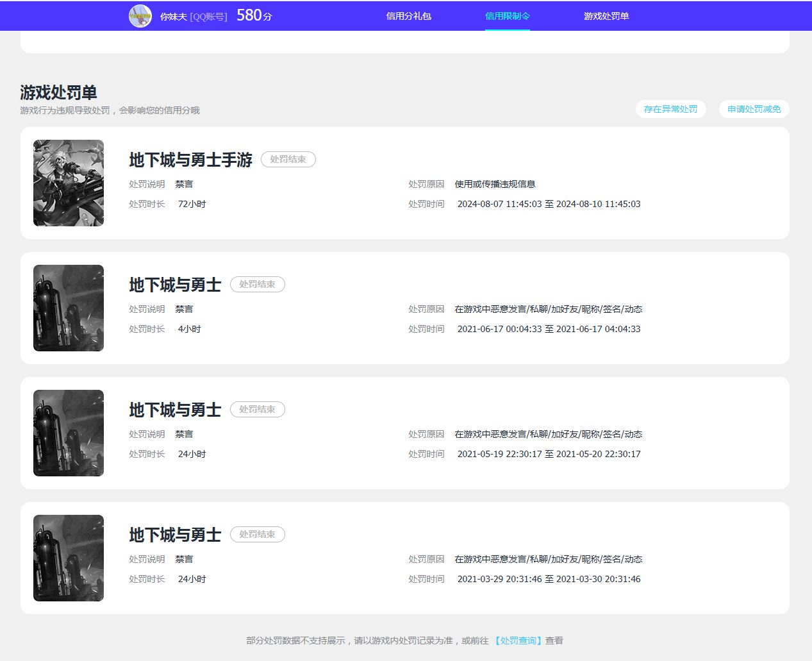The height and width of the screenshot is (661, 812).
Task: Click the game thumbnail for the 2021-05-19 penalty
Action: (69, 433)
